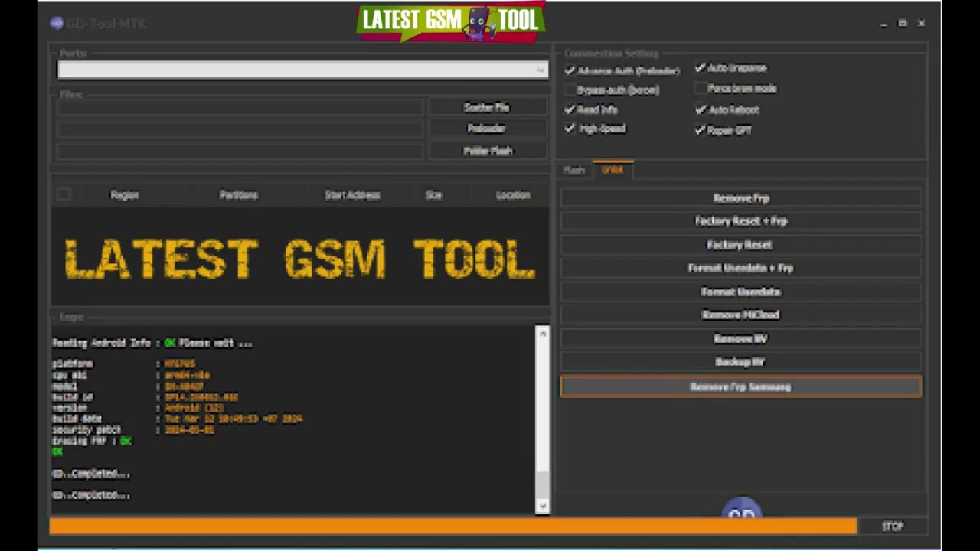Click the Scatter File button
The height and width of the screenshot is (551, 980).
click(x=486, y=107)
